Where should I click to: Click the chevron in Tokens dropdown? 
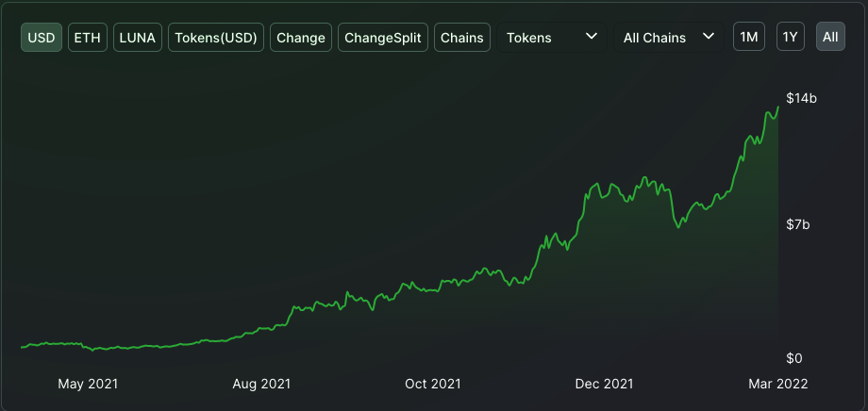(592, 37)
